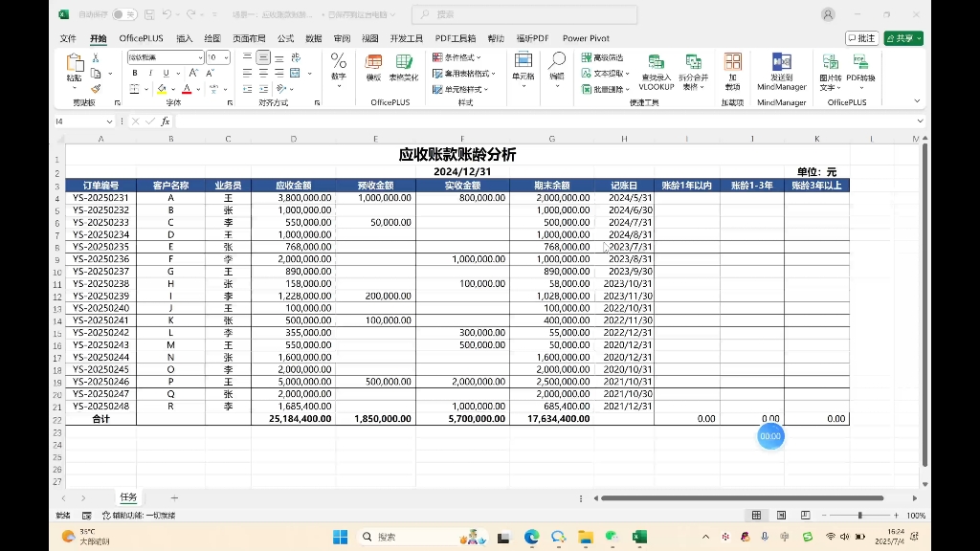Viewport: 980px width, 551px height.
Task: Align text to the left
Action: coord(248,73)
